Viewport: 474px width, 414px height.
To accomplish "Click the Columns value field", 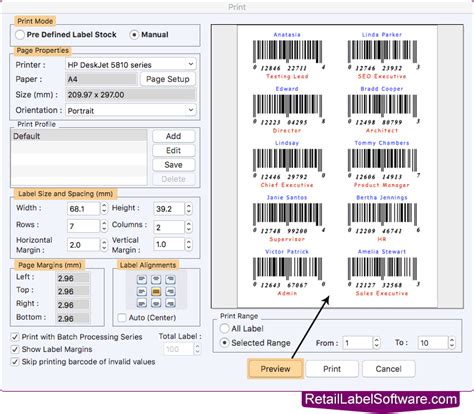I will pyautogui.click(x=169, y=227).
